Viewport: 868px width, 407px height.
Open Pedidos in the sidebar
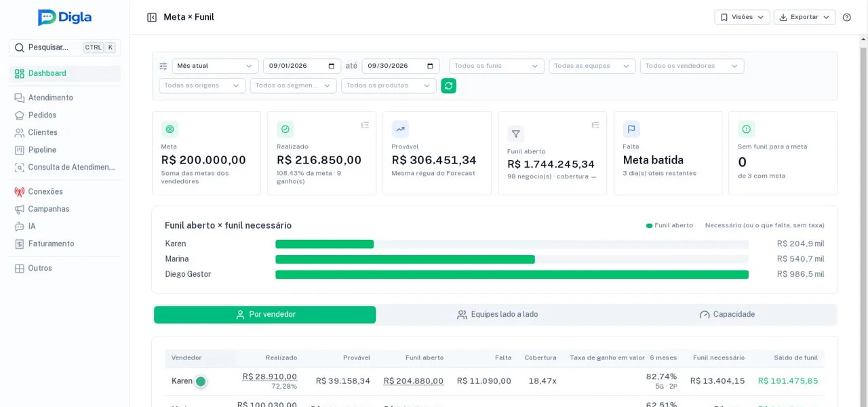65,115
